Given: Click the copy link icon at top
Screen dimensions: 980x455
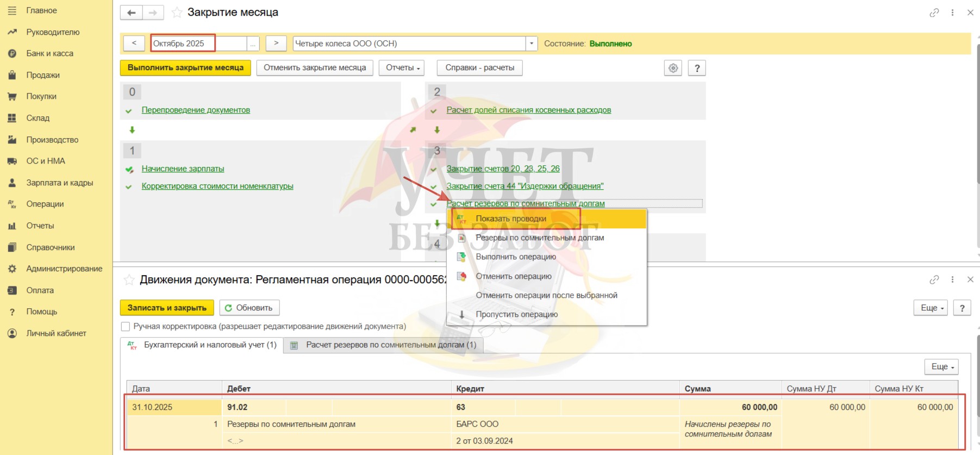Looking at the screenshot, I should (934, 13).
